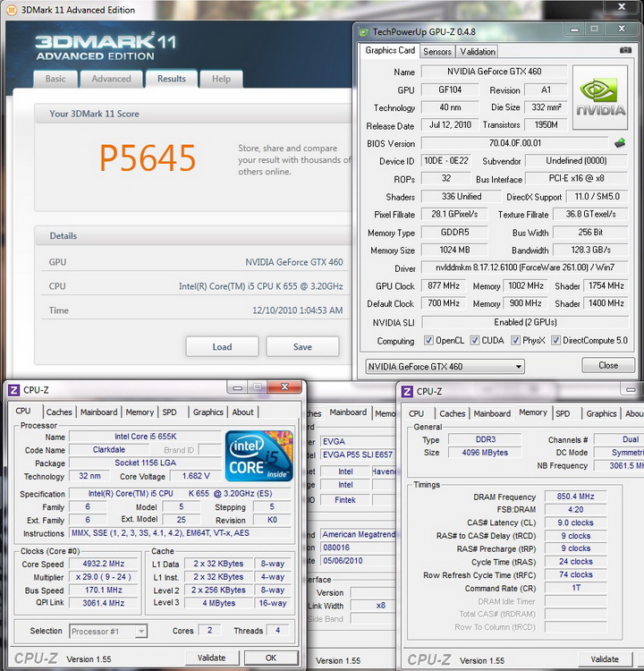Open Memory tab in left CPU-Z window
The width and height of the screenshot is (644, 671).
click(140, 412)
